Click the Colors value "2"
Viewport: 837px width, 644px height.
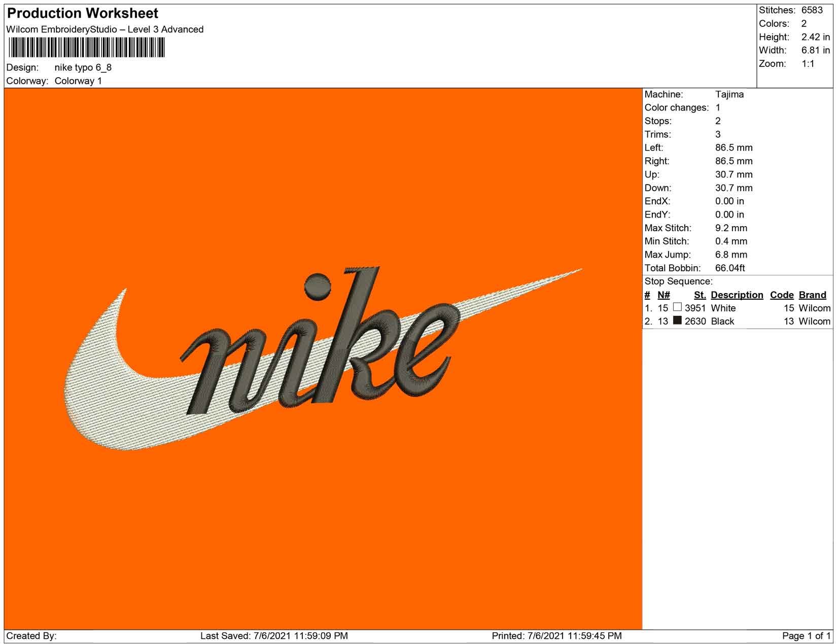coord(804,23)
